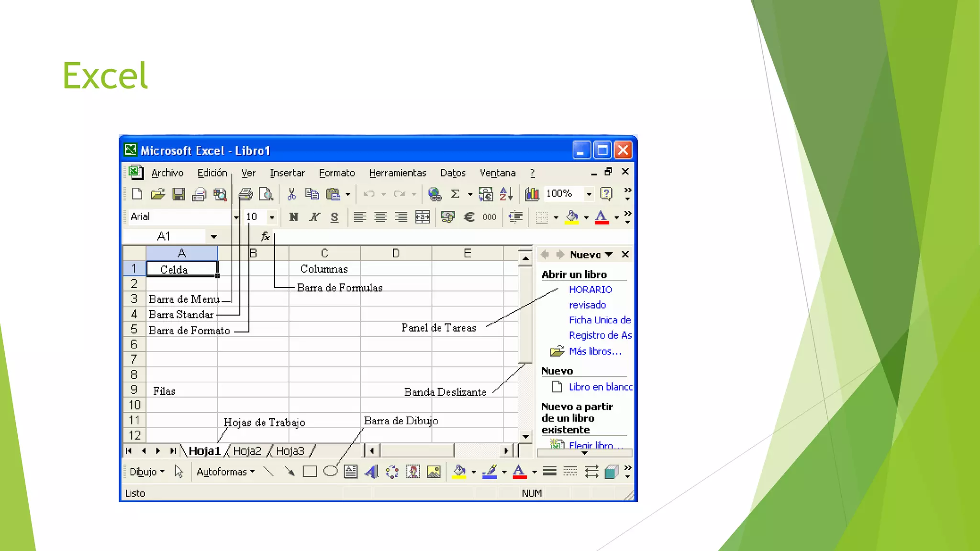Select the Oval drawing tool

(x=330, y=472)
